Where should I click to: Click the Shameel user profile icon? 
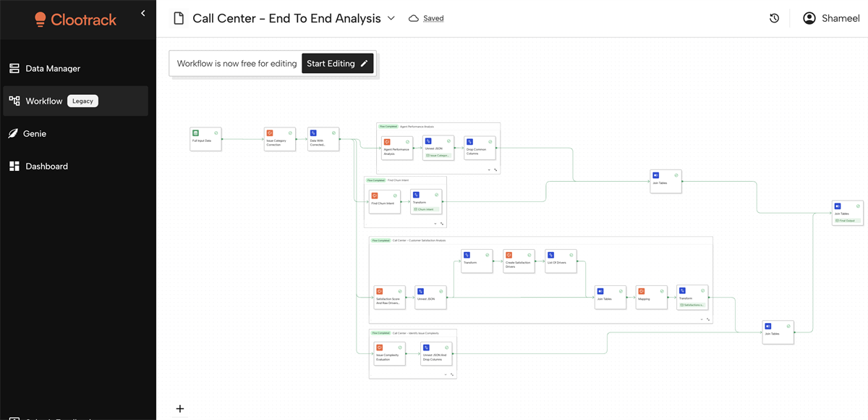[809, 18]
